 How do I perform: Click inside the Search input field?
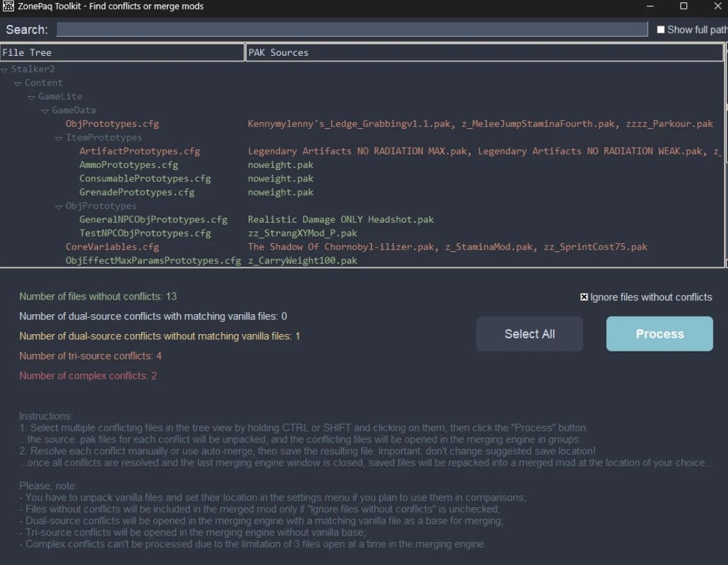point(352,30)
